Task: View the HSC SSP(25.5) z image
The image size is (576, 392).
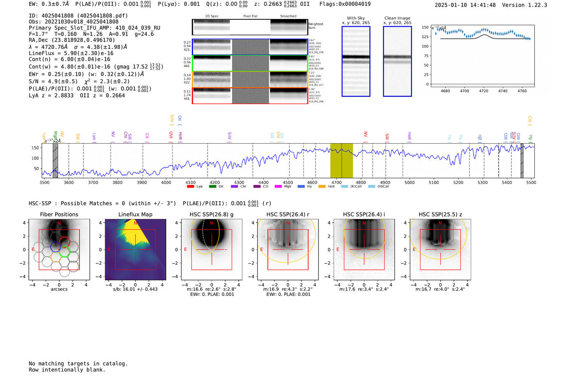Action: click(x=440, y=250)
